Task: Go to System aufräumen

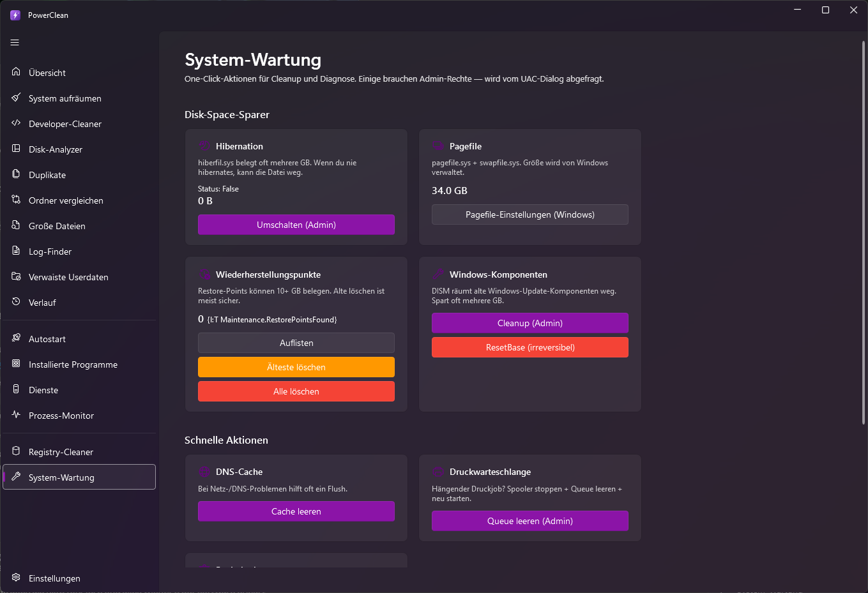Action: (79, 98)
